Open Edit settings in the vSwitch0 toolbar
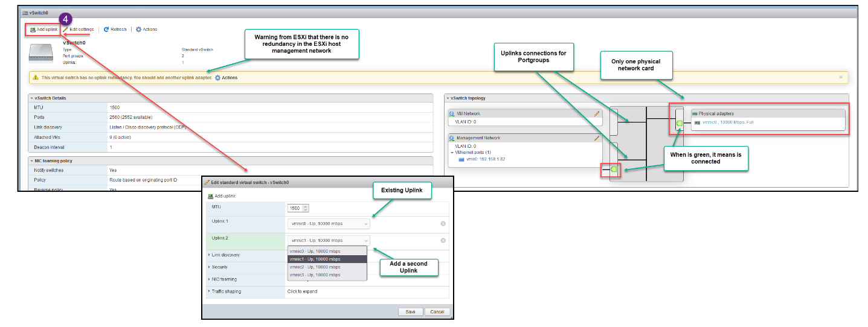Image resolution: width=868 pixels, height=327 pixels. 79,29
